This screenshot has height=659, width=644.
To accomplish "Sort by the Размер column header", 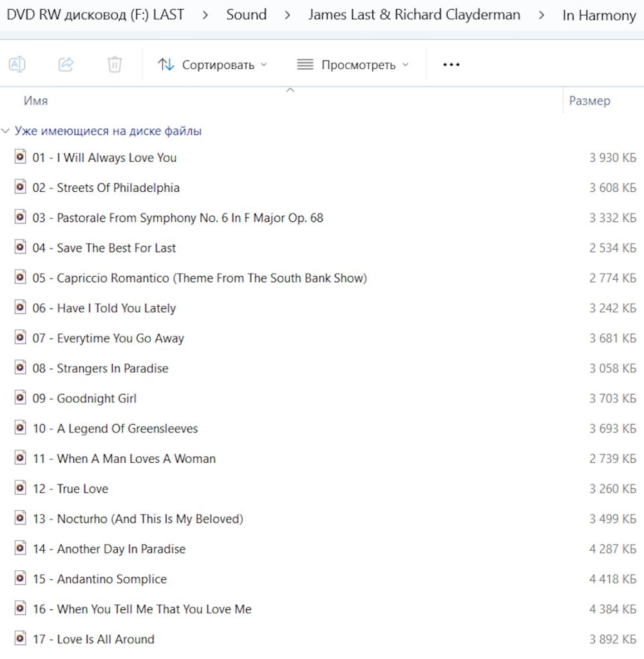I will point(589,101).
